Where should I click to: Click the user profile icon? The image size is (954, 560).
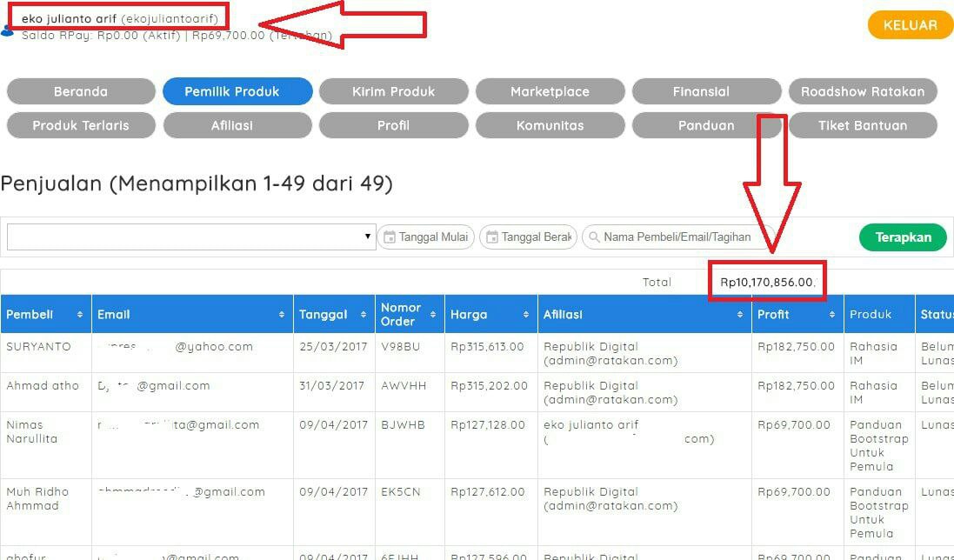8,30
